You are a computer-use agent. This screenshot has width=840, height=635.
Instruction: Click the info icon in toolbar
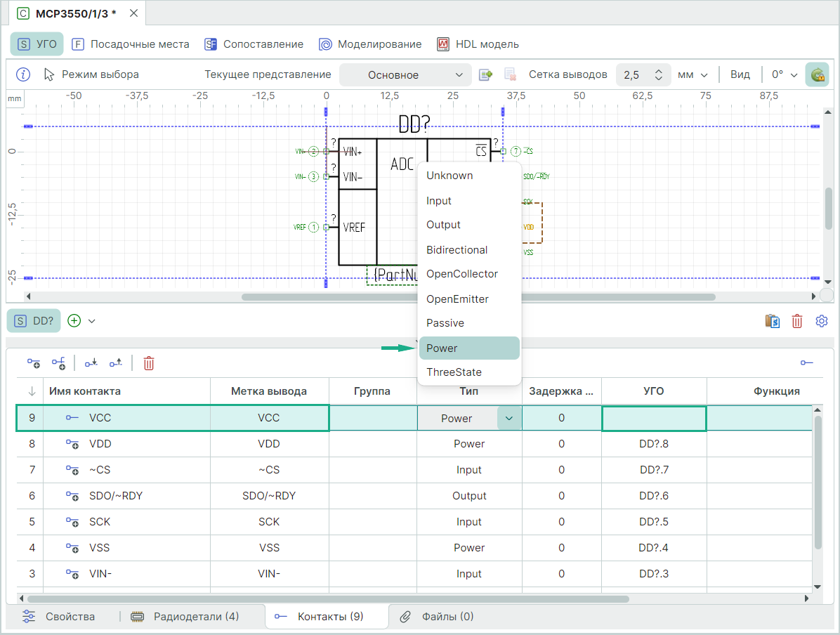23,74
